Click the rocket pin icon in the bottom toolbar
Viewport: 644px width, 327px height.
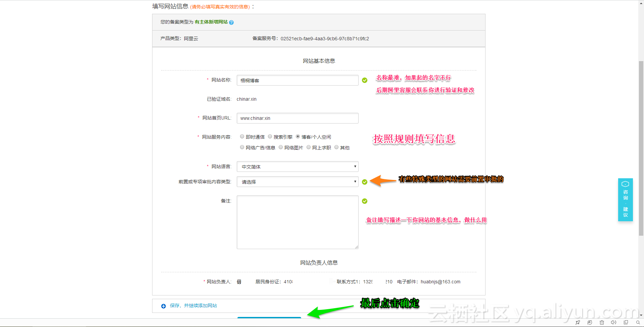(x=578, y=322)
